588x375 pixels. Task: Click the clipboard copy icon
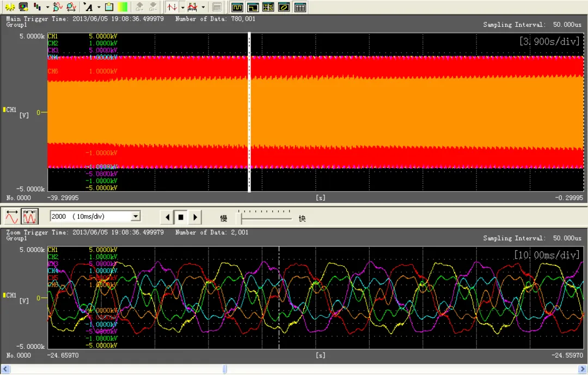(109, 7)
